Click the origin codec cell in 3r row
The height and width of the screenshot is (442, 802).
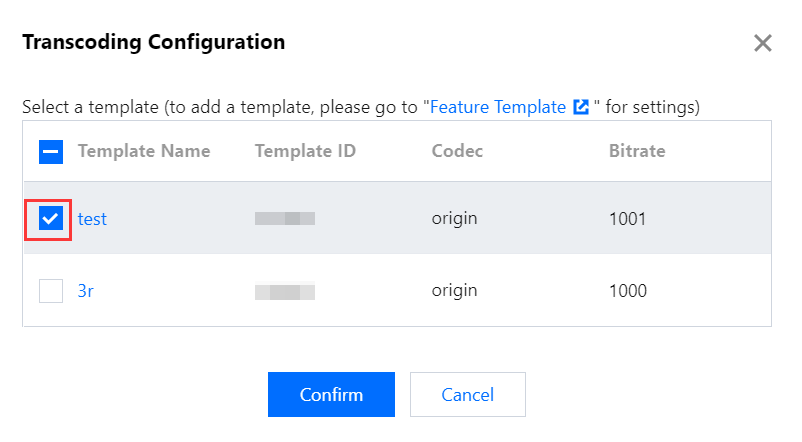coord(454,291)
